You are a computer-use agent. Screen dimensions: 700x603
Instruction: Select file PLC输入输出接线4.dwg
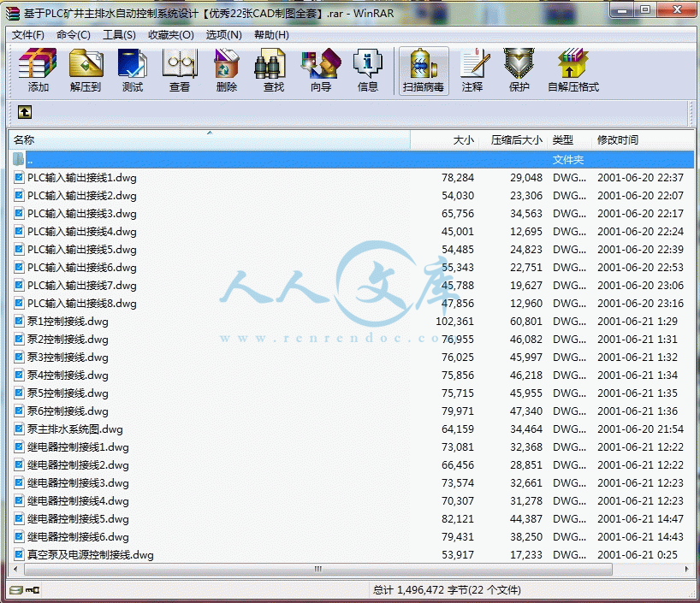[x=81, y=232]
